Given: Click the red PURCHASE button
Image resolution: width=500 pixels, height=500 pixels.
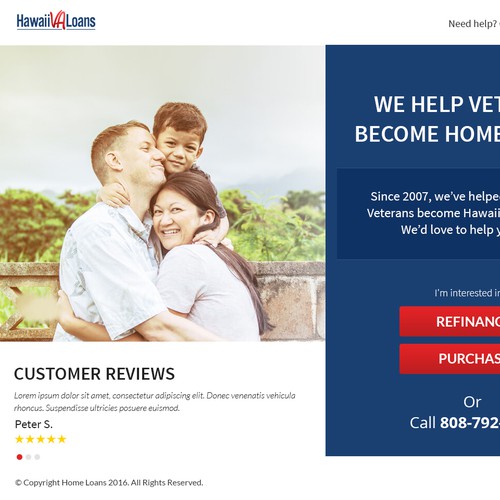Looking at the screenshot, I should (450, 359).
